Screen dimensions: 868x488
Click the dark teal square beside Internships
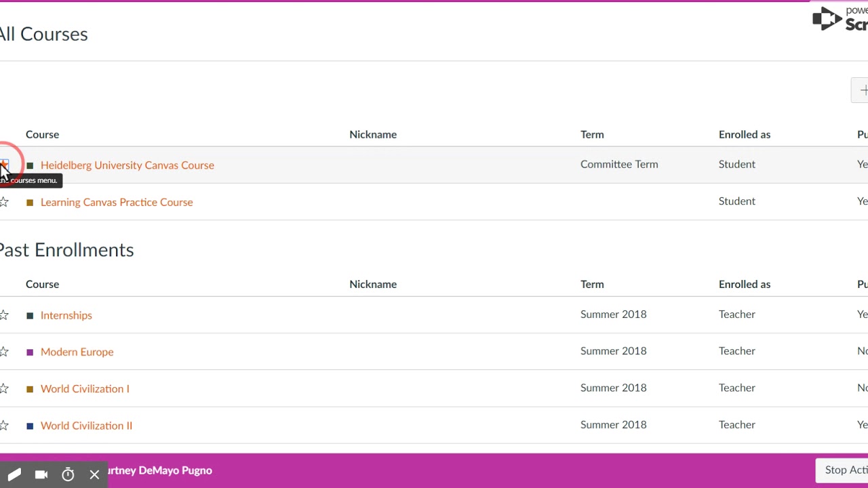(30, 315)
